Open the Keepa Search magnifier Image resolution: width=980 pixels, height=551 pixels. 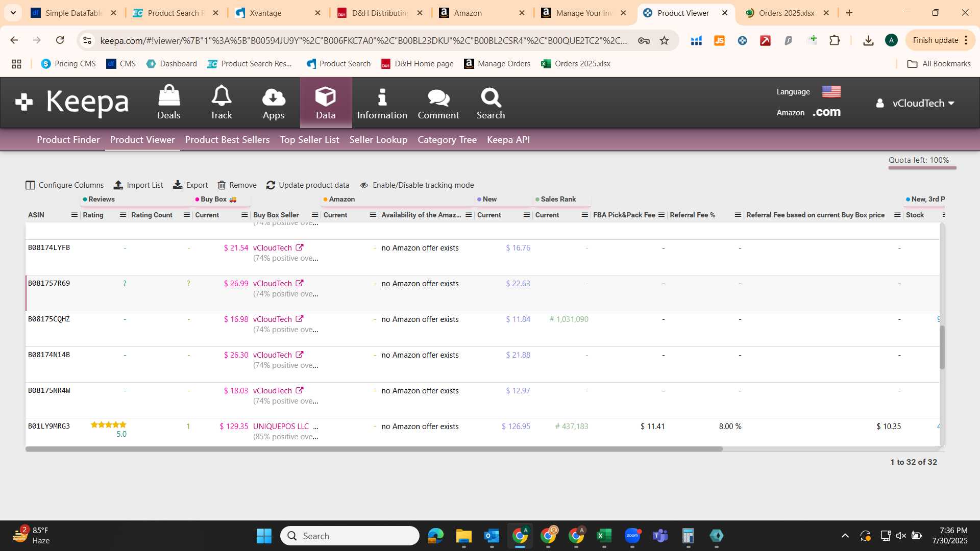[x=491, y=103]
